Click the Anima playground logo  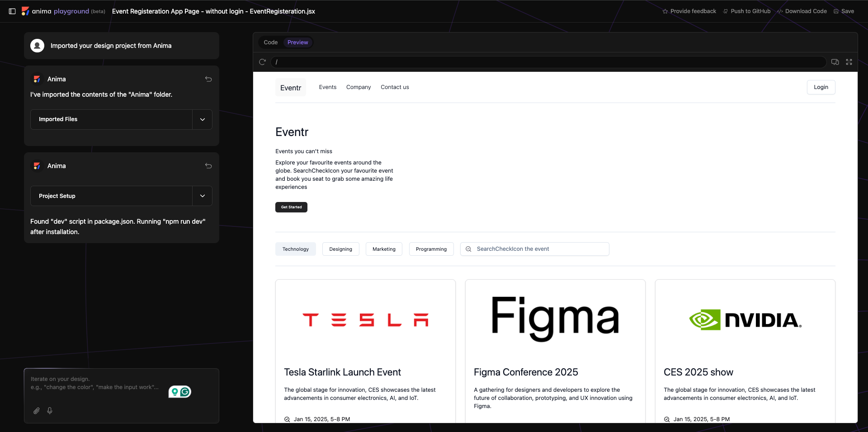coord(26,11)
